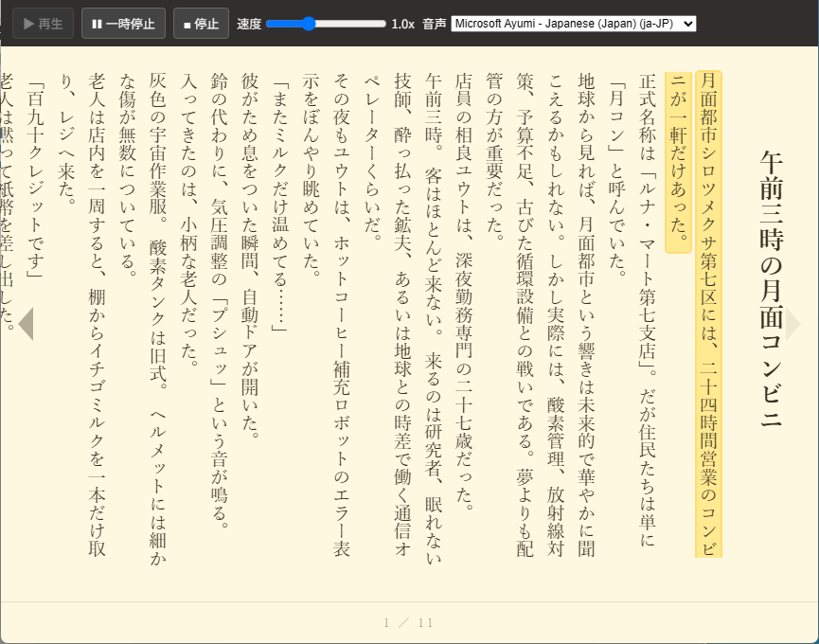Open the 音声 voice dropdown
Image resolution: width=819 pixels, height=644 pixels.
pos(574,24)
